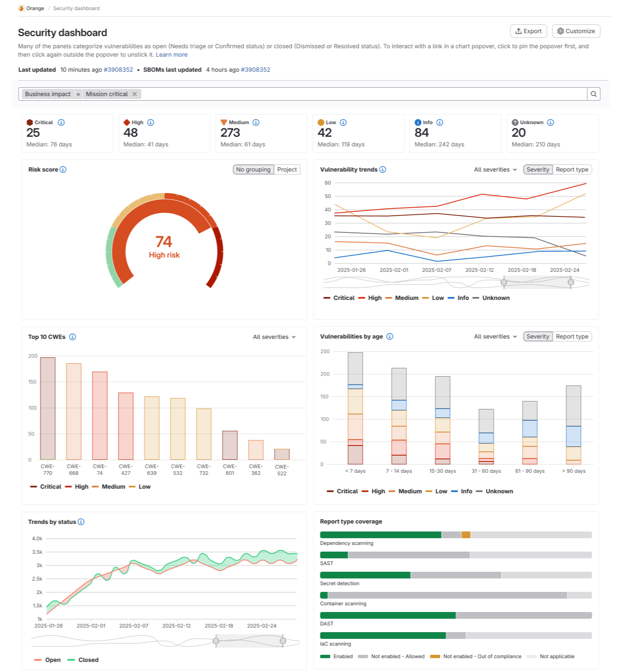Toggle Info legend in Vulnerabilities by age
Viewport: 624px width, 672px height.
tap(462, 491)
